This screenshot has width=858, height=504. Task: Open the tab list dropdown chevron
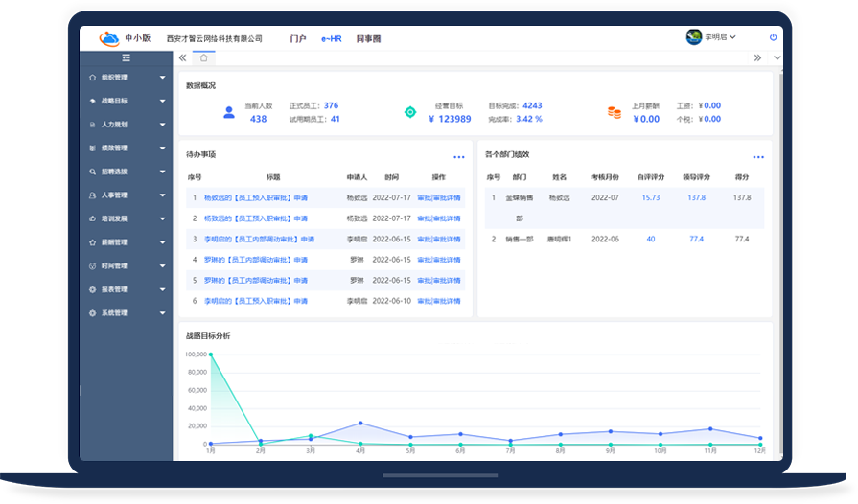777,57
